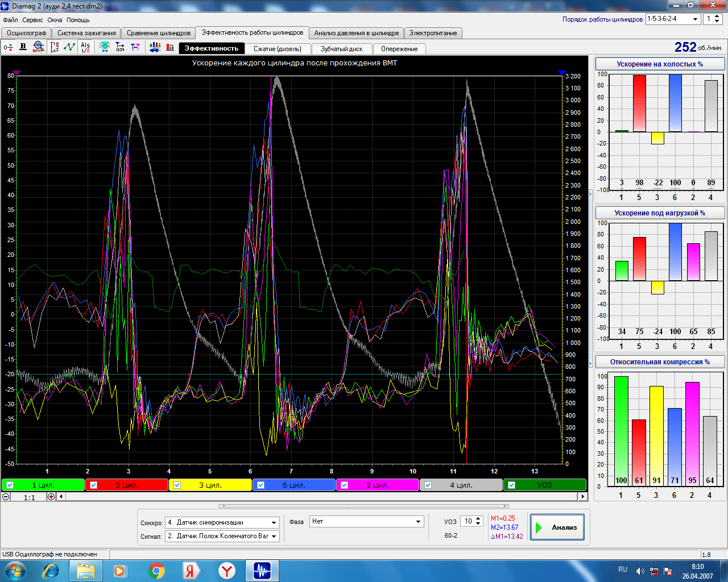Click the Windows Start button

(x=15, y=570)
